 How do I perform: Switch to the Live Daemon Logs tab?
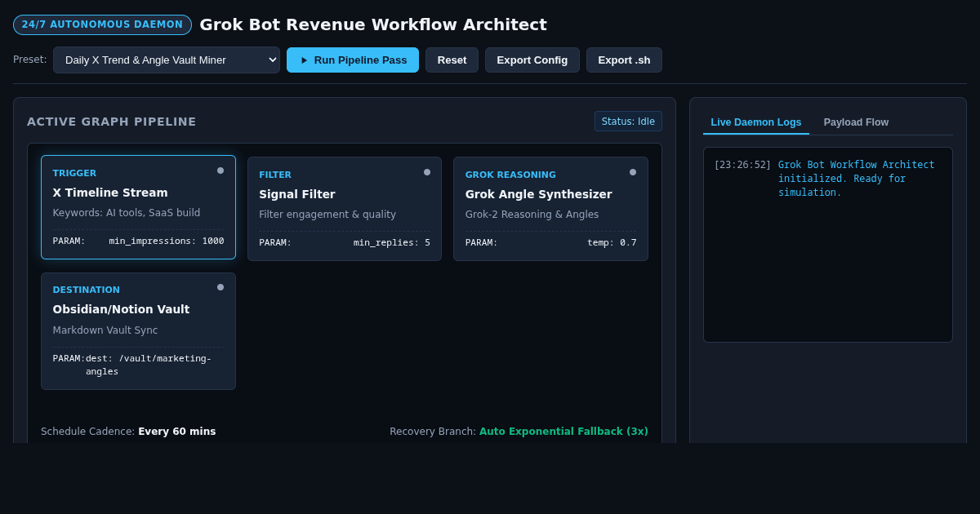click(x=756, y=122)
